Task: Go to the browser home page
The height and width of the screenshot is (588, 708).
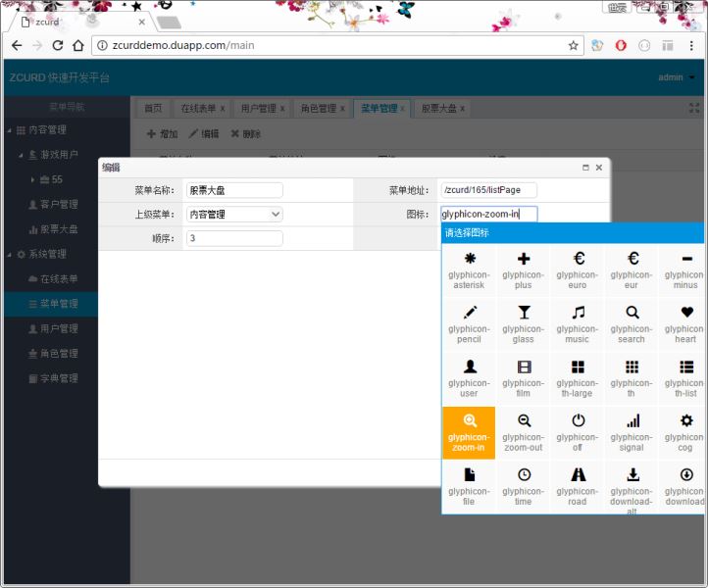Action: [x=78, y=46]
